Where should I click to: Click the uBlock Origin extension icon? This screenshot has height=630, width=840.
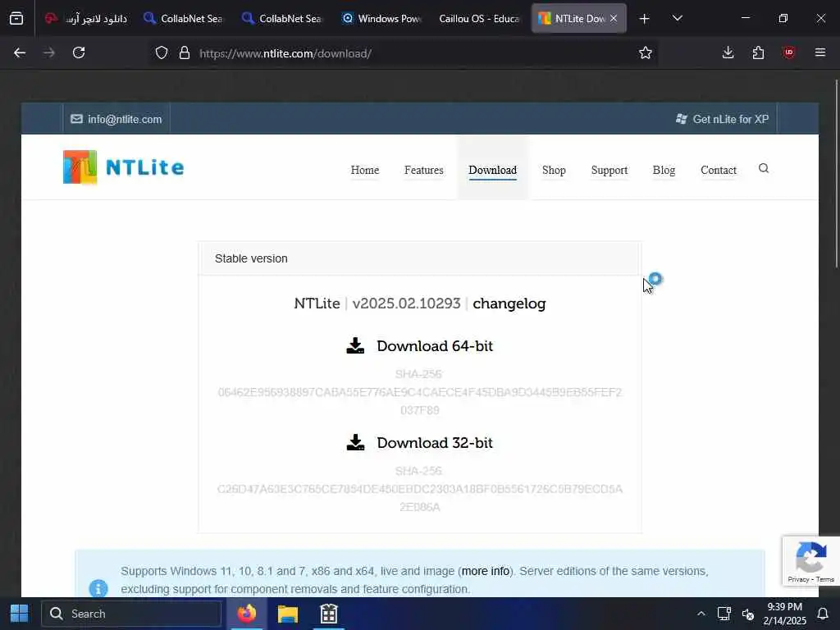(788, 52)
